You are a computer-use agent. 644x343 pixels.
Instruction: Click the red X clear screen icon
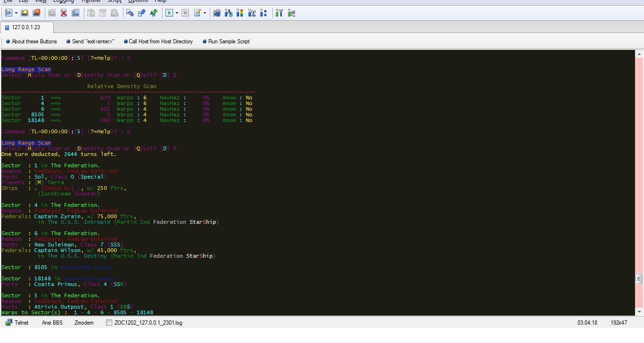point(64,13)
